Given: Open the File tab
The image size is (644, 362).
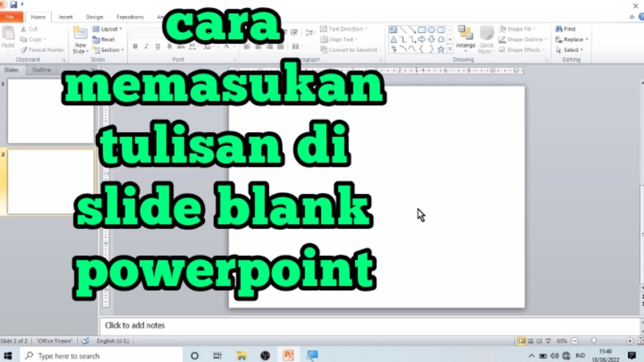Looking at the screenshot, I should 11,17.
